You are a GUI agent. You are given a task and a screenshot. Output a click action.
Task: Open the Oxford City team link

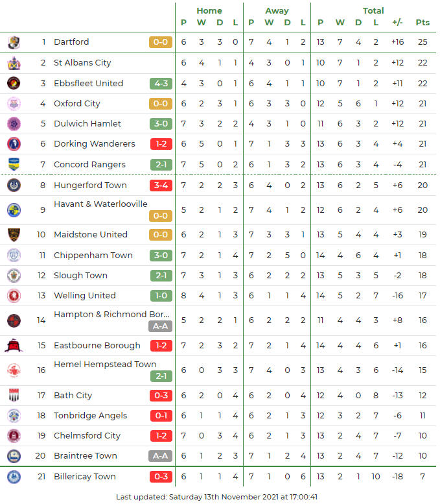[77, 103]
